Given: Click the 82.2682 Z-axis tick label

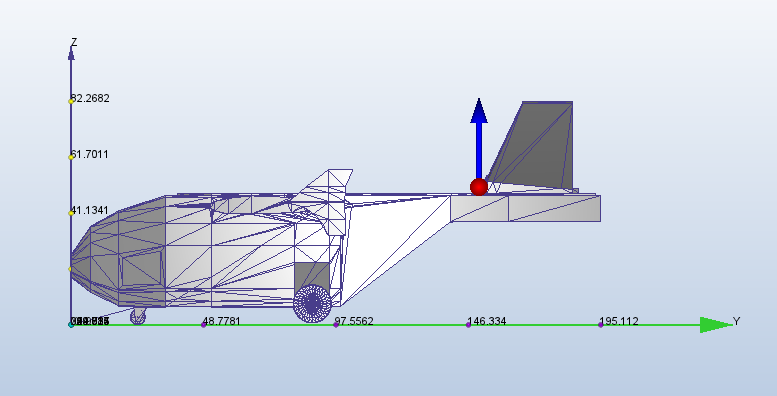Looking at the screenshot, I should pos(90,98).
